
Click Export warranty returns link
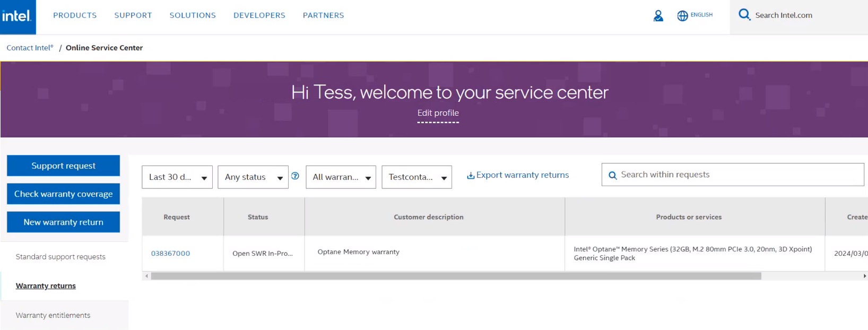pyautogui.click(x=523, y=175)
